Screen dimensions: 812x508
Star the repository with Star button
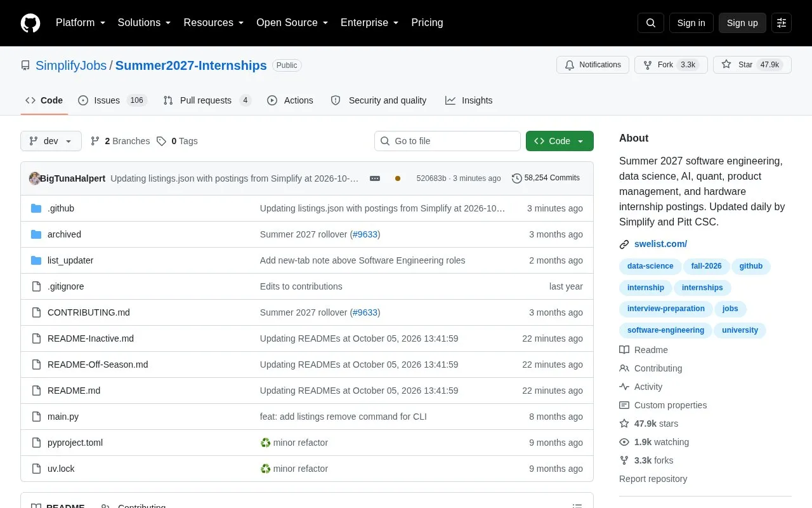click(x=752, y=65)
